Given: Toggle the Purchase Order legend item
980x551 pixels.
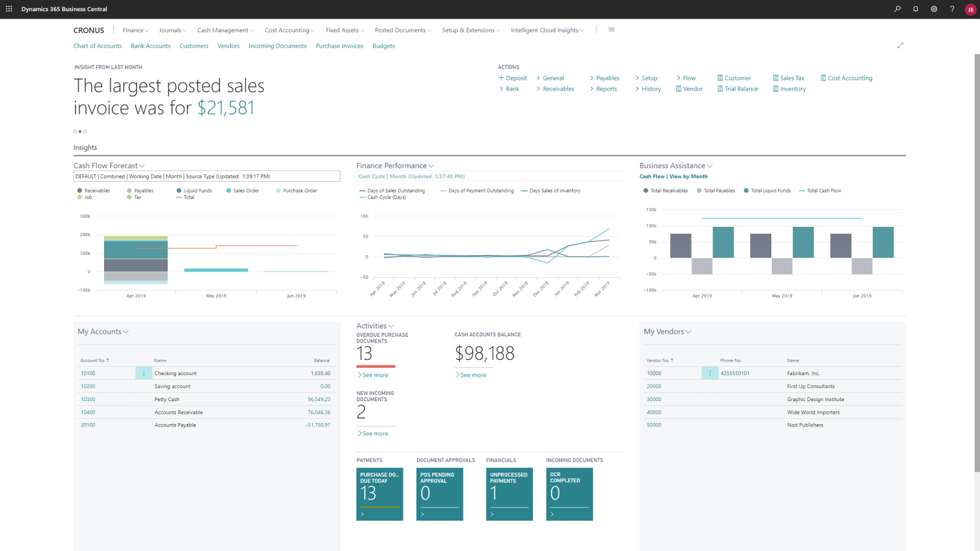Looking at the screenshot, I should point(296,191).
